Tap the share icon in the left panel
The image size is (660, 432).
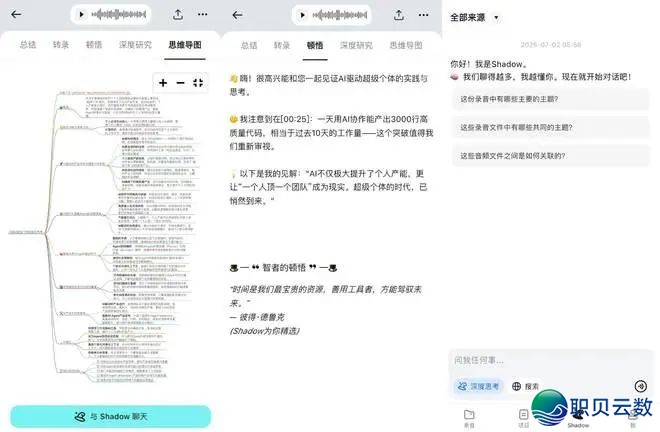177,14
